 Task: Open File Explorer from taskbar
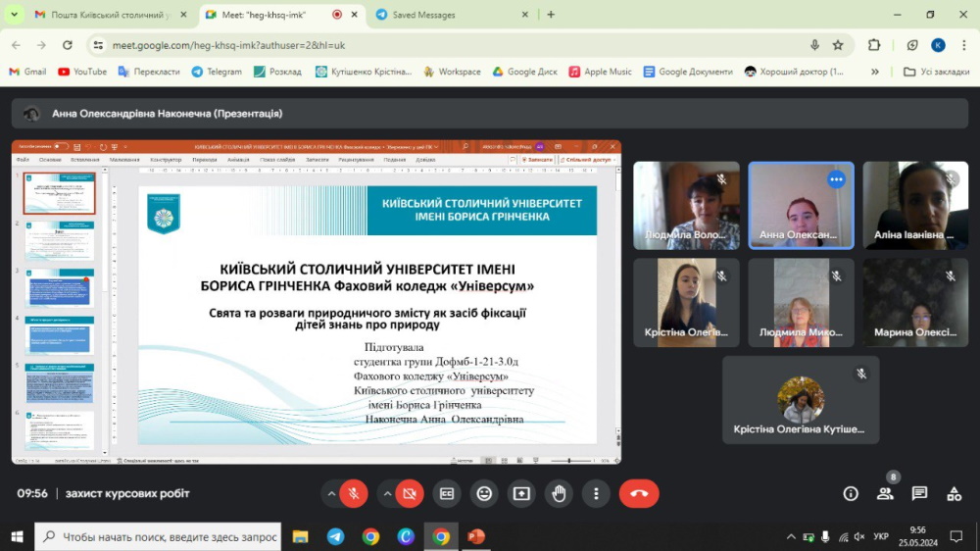coord(301,536)
